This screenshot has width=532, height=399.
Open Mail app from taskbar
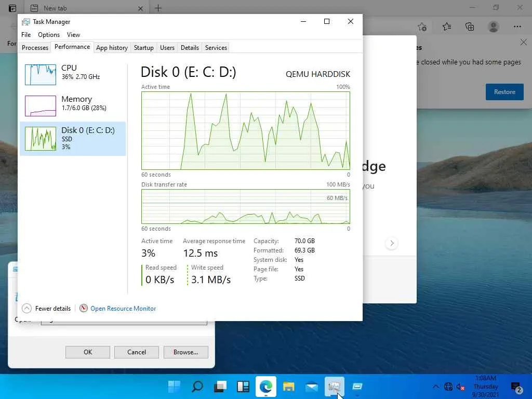tap(312, 387)
